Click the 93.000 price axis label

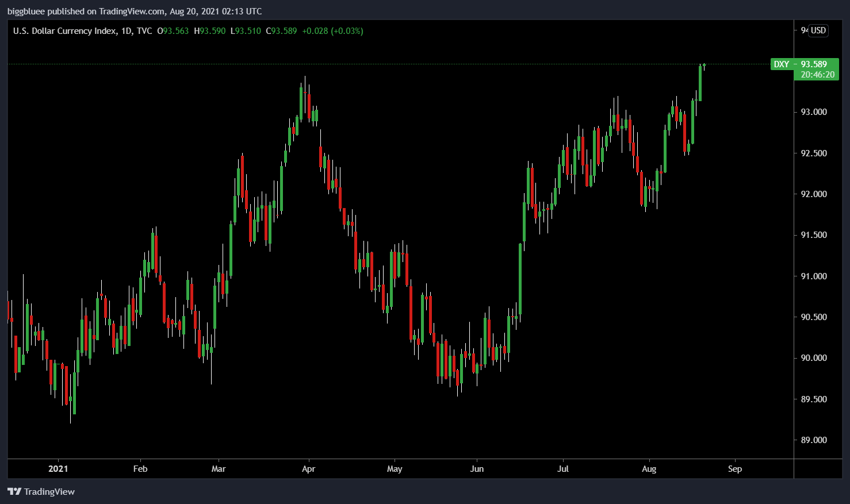pyautogui.click(x=814, y=112)
